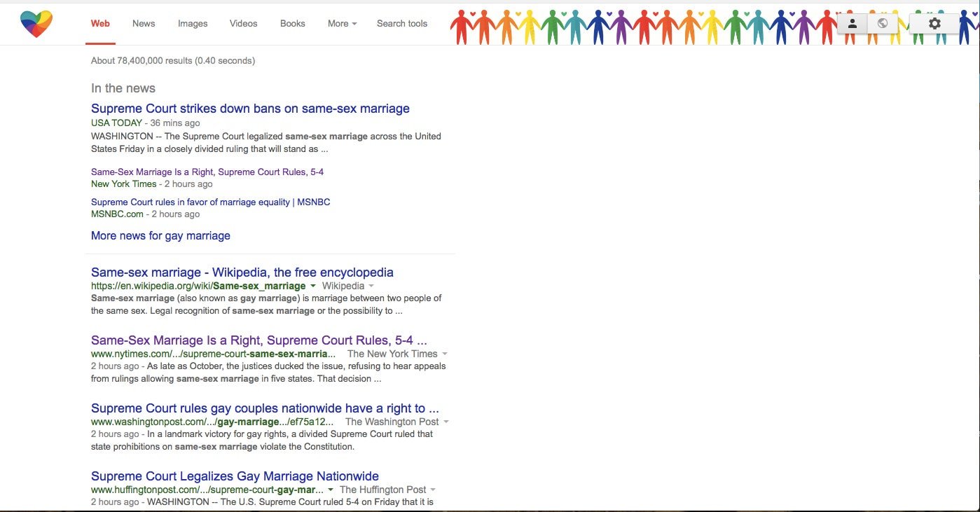The height and width of the screenshot is (512, 980).
Task: Click the www.huffingtonpost.com URL text
Action: [x=207, y=490]
